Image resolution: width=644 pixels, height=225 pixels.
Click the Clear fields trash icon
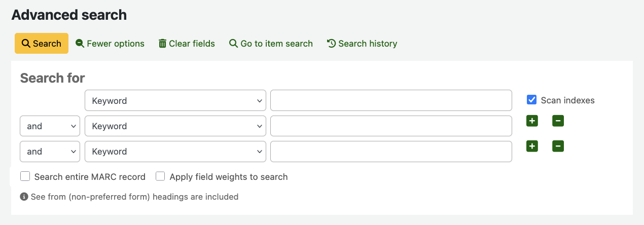click(x=162, y=44)
